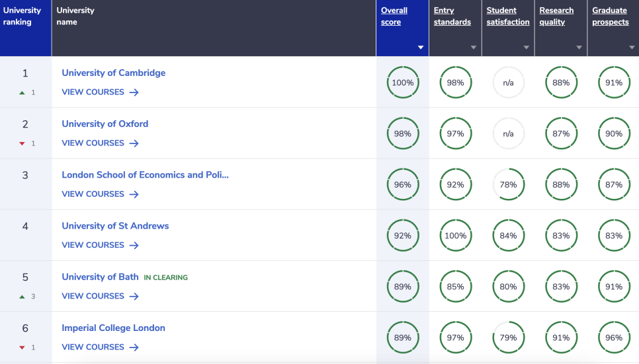View courses for University of St Andrews
Viewport: 639px width, 364px height.
coord(101,245)
